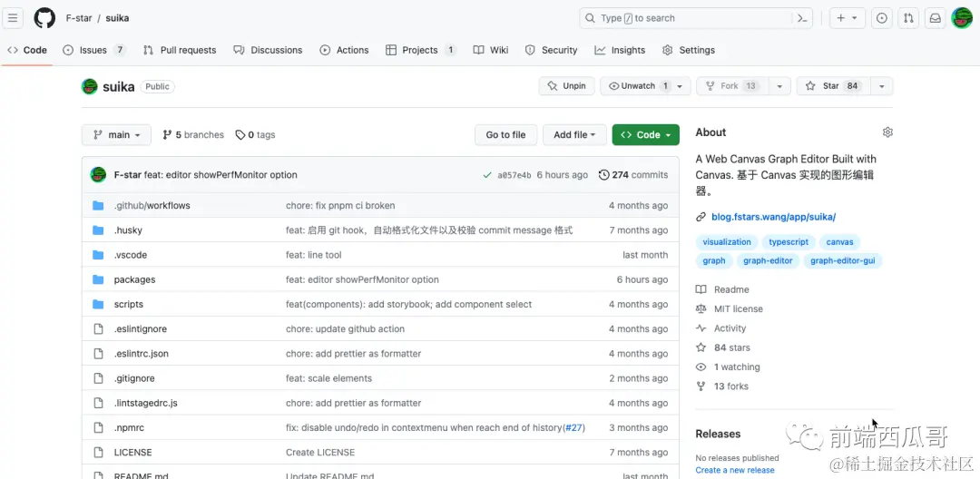
Task: Click Create a new release link
Action: [x=735, y=470]
